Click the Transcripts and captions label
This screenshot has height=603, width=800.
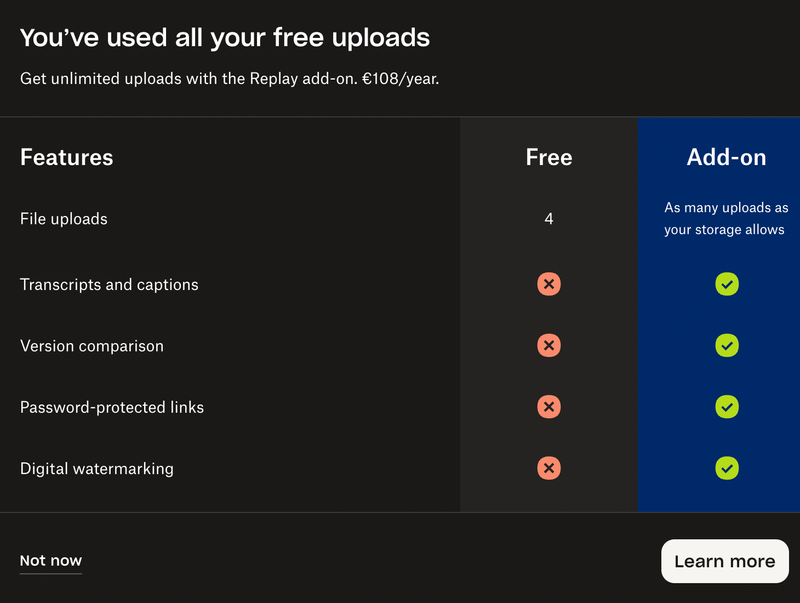[x=109, y=285]
